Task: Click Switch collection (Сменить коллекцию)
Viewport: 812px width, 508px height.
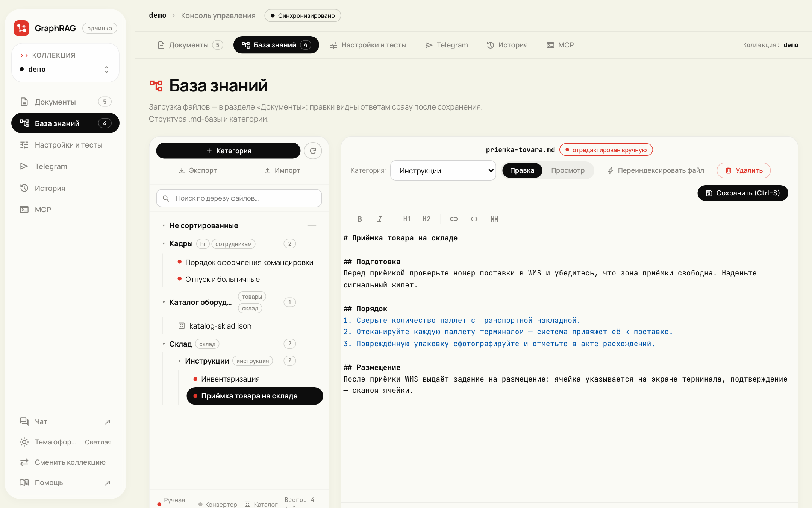Action: pos(65,462)
